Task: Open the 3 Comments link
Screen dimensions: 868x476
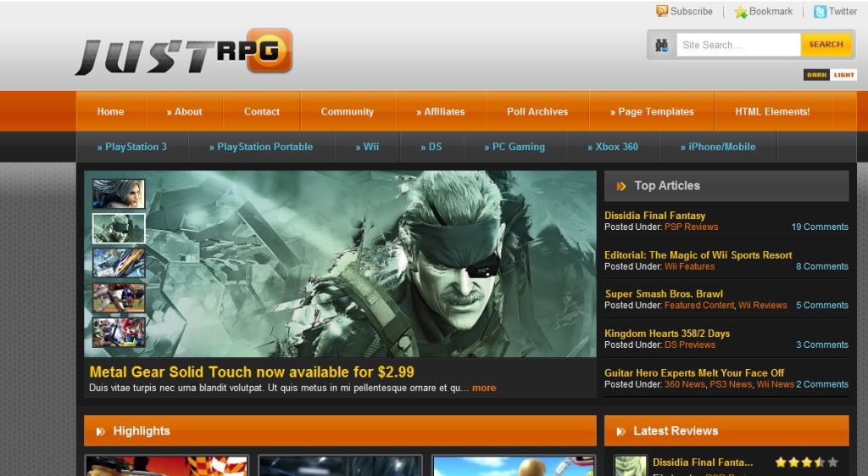Action: 822,344
